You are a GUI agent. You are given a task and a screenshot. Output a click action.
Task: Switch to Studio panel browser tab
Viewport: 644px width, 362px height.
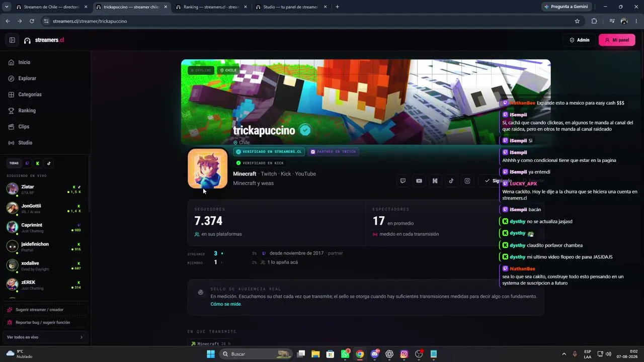291,7
